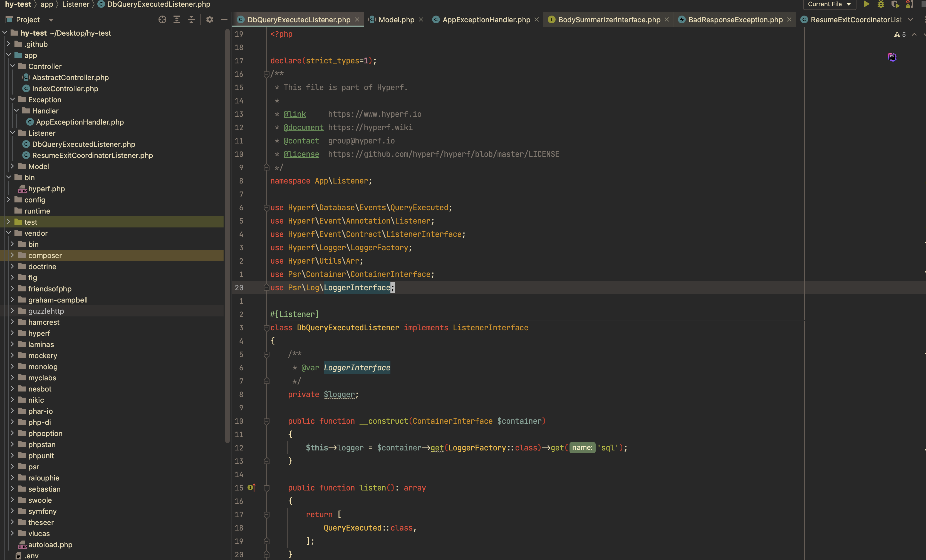926x560 pixels.
Task: Open the Current File run configuration dropdown
Action: pos(829,4)
